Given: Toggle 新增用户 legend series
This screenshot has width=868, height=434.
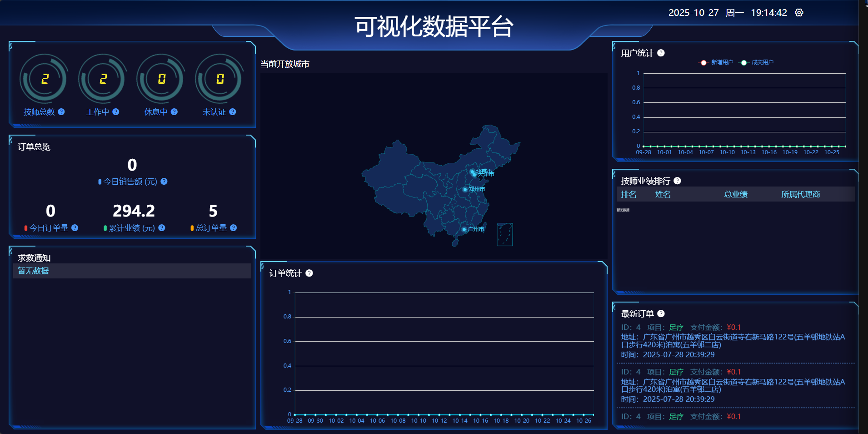Looking at the screenshot, I should [716, 62].
